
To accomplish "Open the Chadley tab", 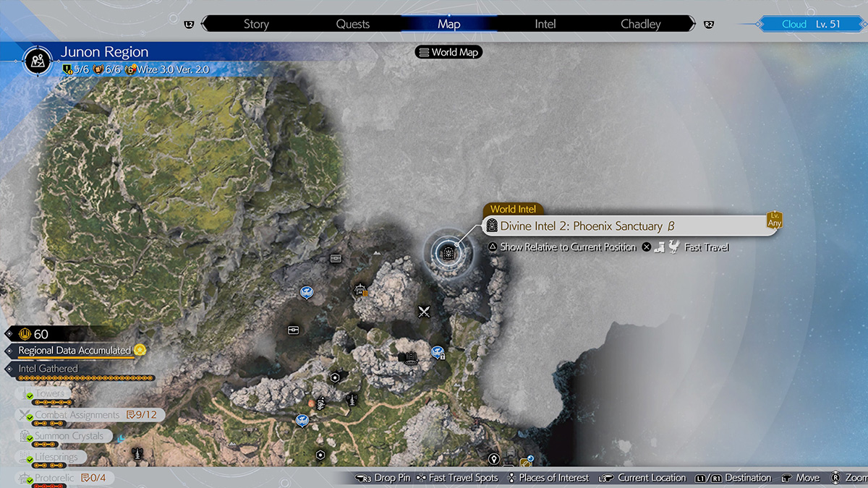I will [x=640, y=24].
